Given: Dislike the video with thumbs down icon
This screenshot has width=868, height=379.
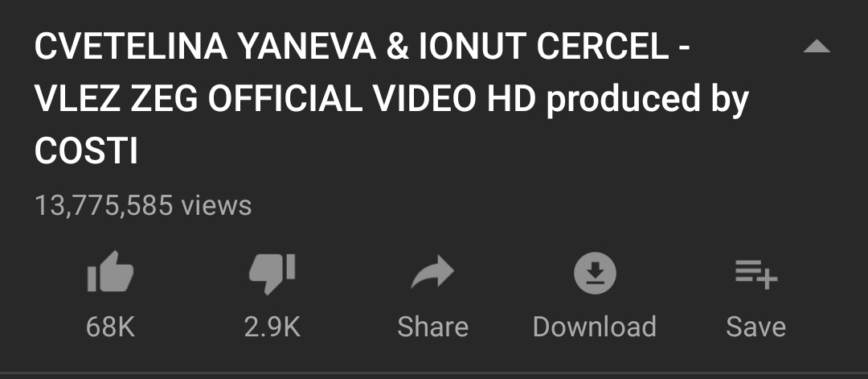Looking at the screenshot, I should (272, 274).
